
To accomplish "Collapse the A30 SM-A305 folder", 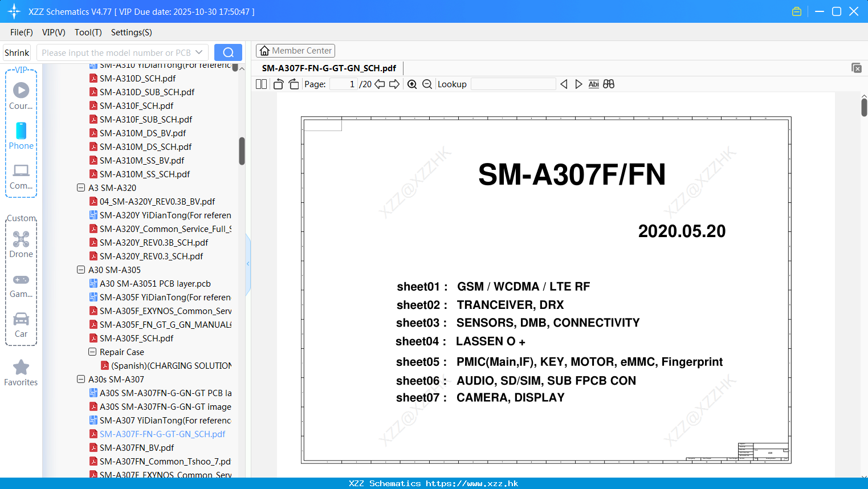I will tap(81, 270).
